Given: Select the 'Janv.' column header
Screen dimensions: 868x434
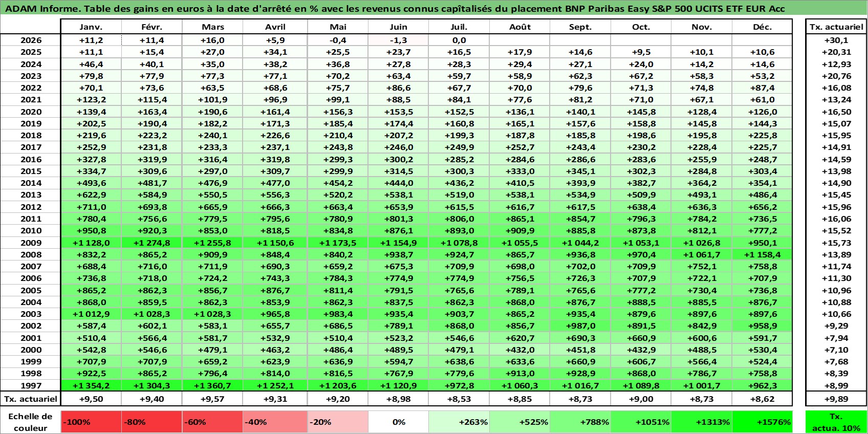Looking at the screenshot, I should (x=91, y=27).
